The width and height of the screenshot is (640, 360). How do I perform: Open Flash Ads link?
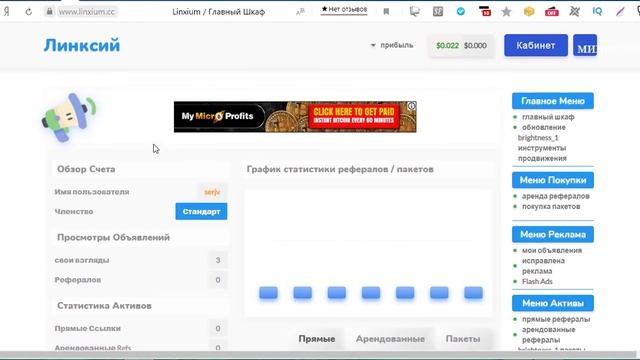click(x=537, y=282)
